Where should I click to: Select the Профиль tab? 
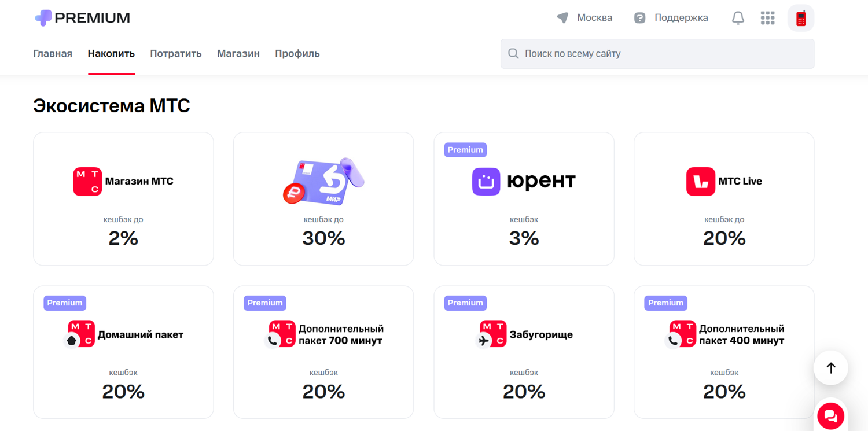(297, 54)
